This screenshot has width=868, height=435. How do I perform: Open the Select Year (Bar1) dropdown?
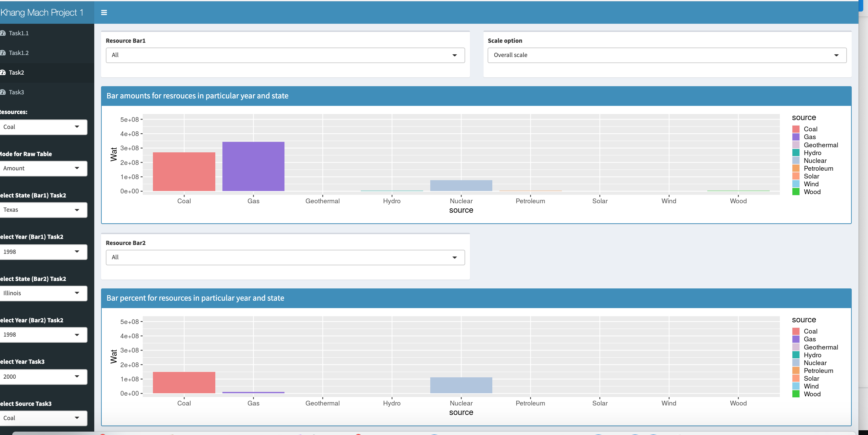click(43, 252)
